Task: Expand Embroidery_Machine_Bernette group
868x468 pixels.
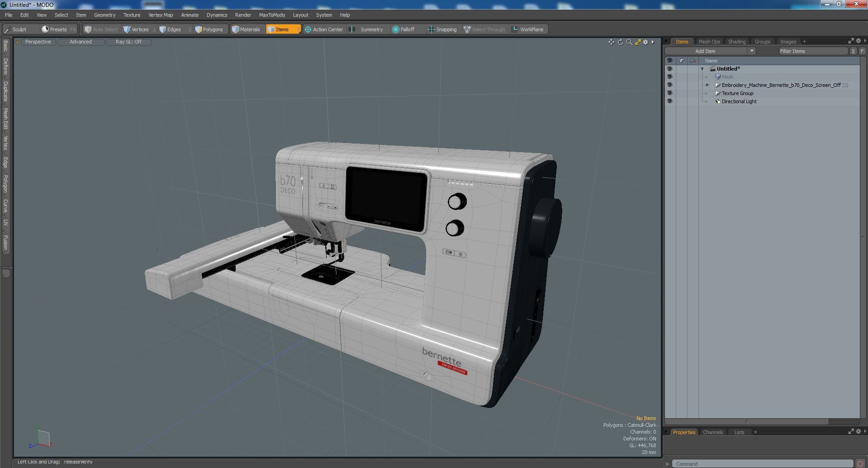Action: (x=708, y=85)
